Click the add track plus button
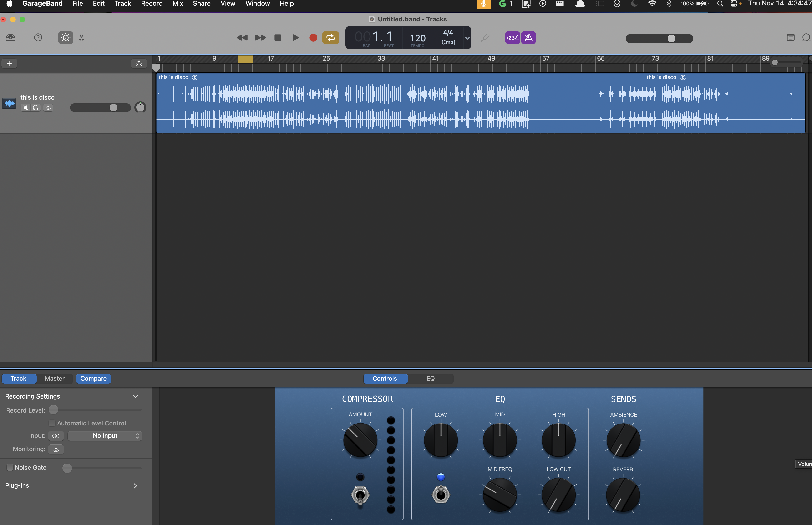Viewport: 812px width, 525px height. 9,63
